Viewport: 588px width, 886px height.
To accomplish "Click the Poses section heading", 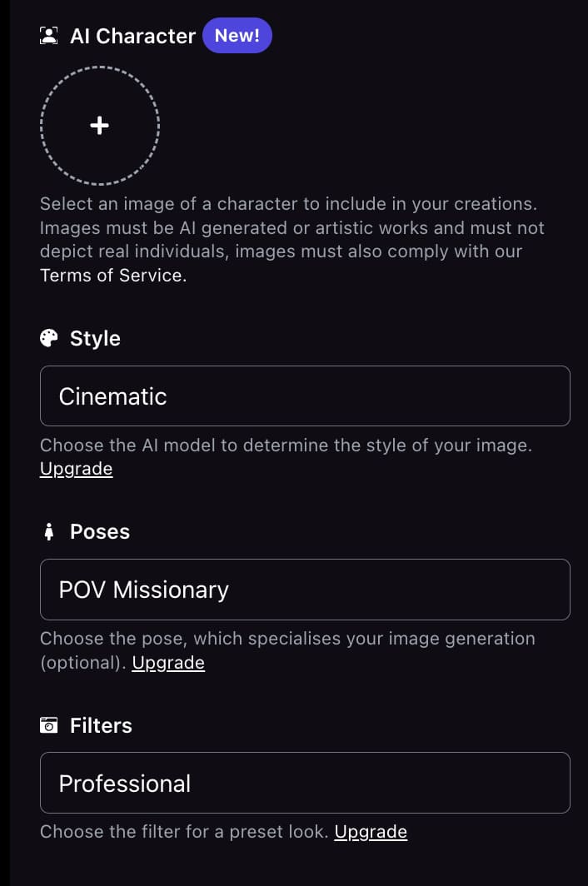I will (100, 532).
